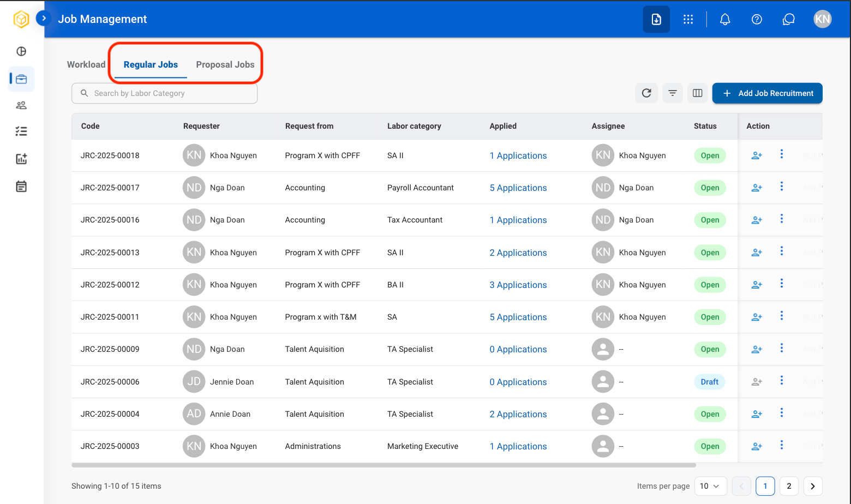
Task: Assign a user to JRC-2025-00017 via add-person icon
Action: pyautogui.click(x=757, y=188)
